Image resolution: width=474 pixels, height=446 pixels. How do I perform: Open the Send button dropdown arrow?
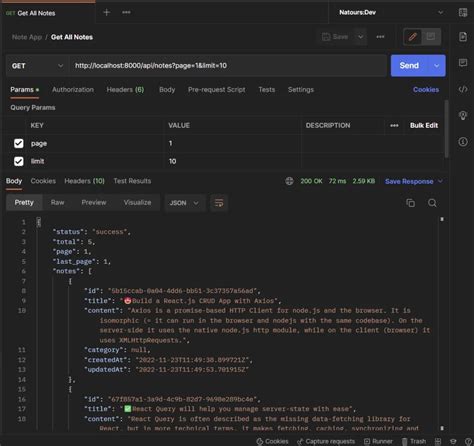pyautogui.click(x=437, y=66)
